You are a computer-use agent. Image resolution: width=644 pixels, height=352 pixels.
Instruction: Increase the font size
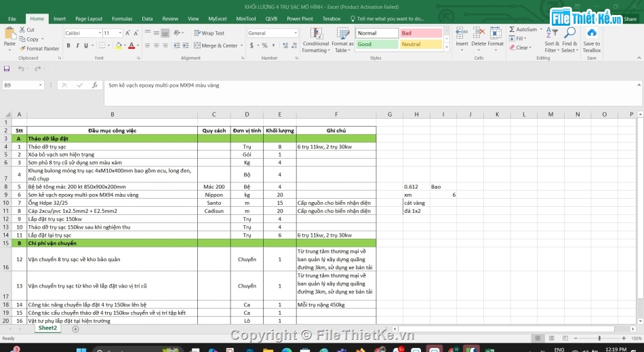(127, 33)
